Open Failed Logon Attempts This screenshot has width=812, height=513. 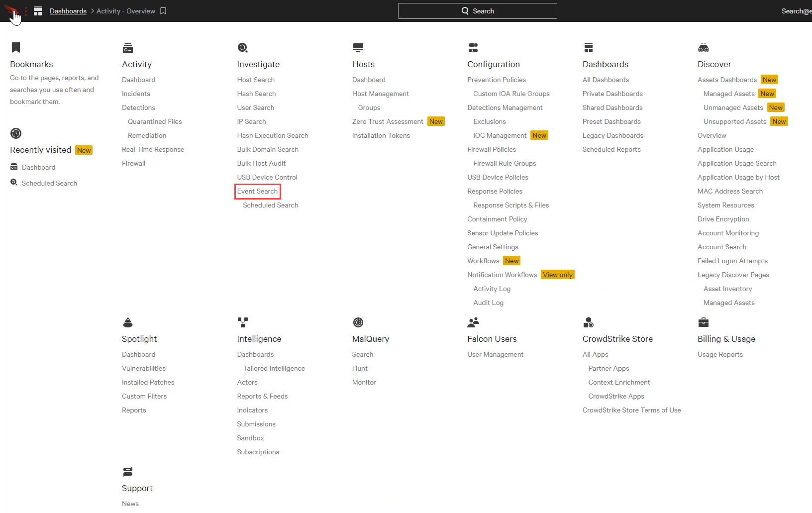pos(732,261)
